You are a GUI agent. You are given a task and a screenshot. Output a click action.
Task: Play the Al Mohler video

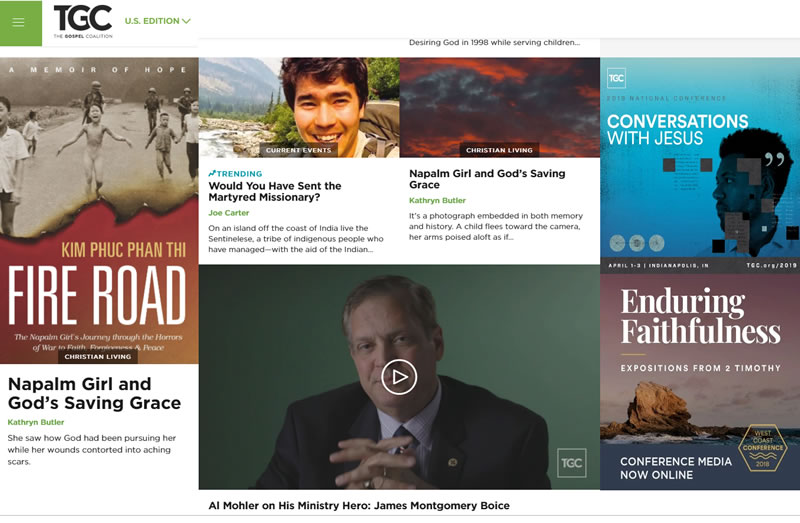pyautogui.click(x=399, y=377)
